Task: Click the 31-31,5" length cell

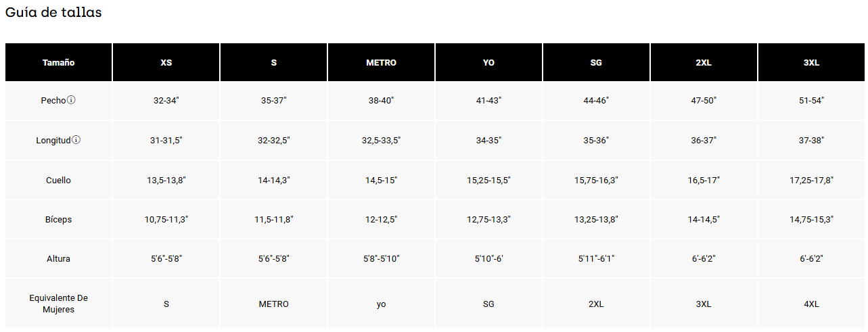Action: (166, 140)
